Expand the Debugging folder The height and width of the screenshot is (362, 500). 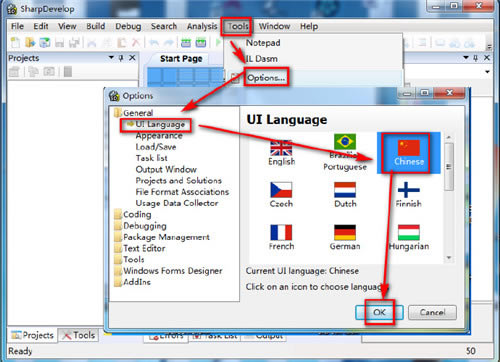pyautogui.click(x=118, y=226)
